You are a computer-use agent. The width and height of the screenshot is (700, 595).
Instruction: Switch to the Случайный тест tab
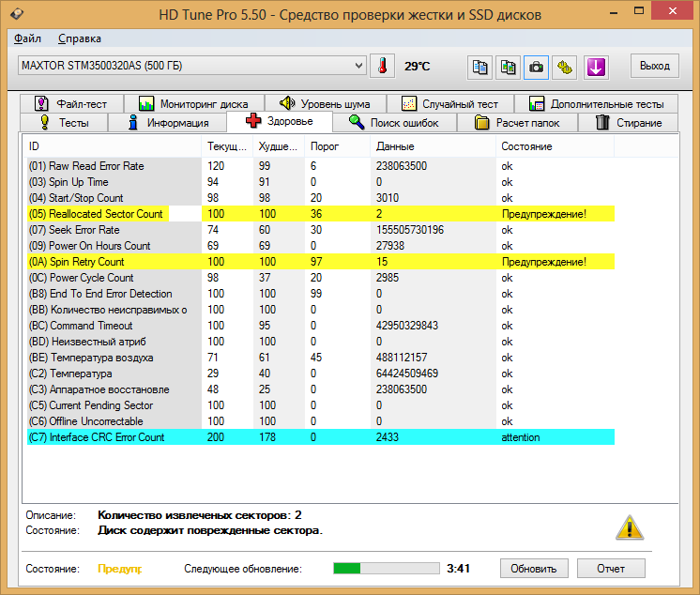click(450, 103)
